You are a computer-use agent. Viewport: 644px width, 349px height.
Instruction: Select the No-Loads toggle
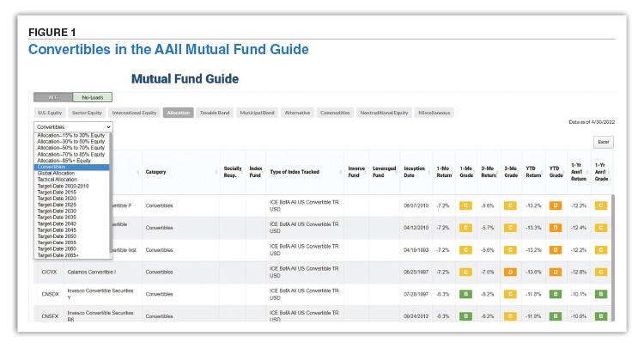coord(93,97)
